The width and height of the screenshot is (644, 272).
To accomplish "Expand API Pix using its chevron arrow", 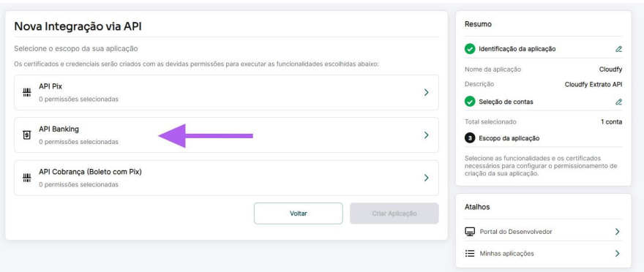I will click(x=427, y=93).
